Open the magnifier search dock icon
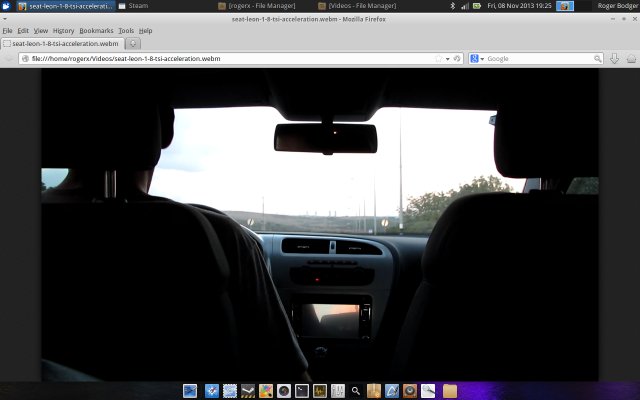This screenshot has width=640, height=400. click(x=356, y=391)
